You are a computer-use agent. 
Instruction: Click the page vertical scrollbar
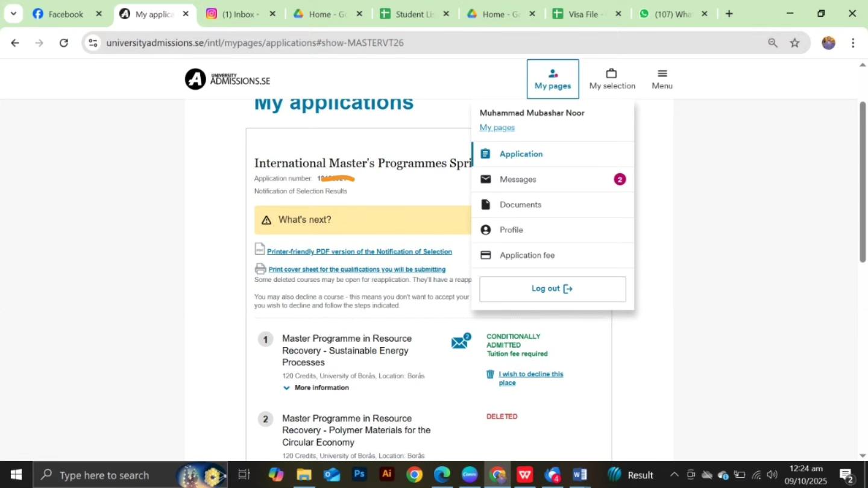[x=863, y=181]
